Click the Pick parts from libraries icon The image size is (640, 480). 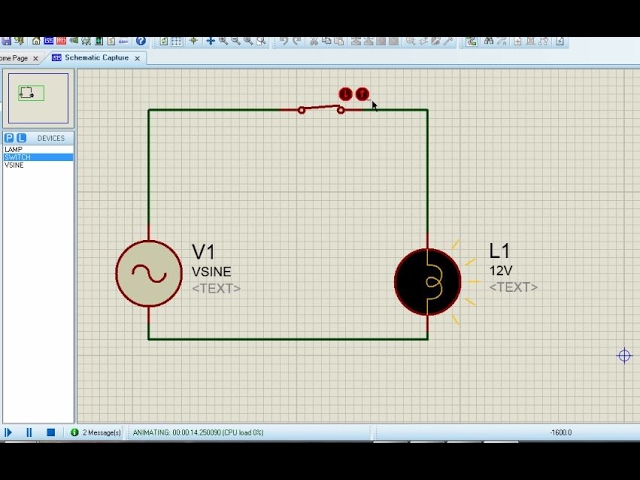tap(410, 41)
